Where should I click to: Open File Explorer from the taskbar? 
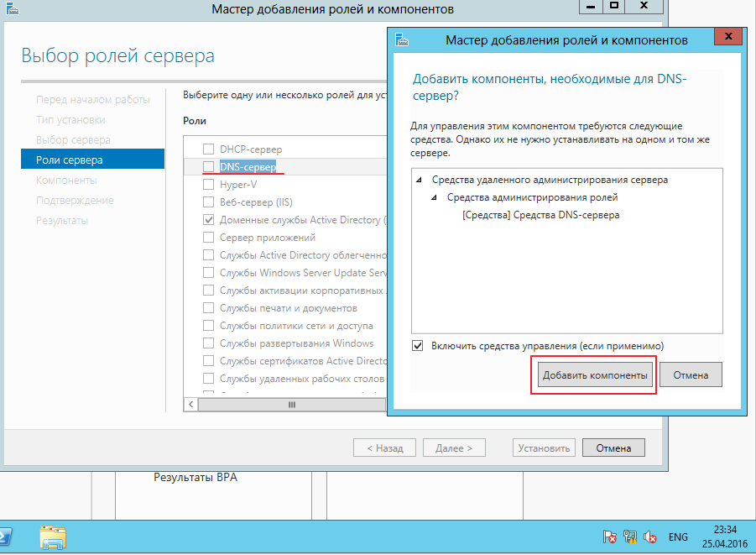(53, 537)
